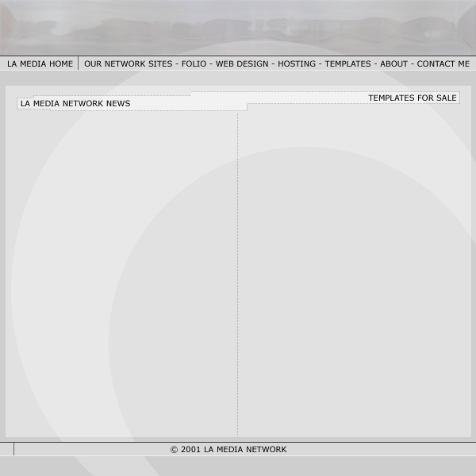Select TEMPLATES FOR SALE heading
476x476 pixels.
pyautogui.click(x=413, y=98)
